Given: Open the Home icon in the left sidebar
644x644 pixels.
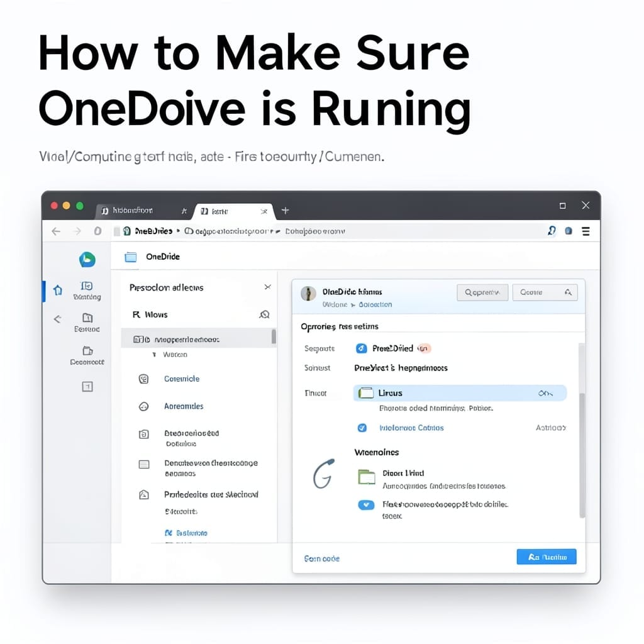Looking at the screenshot, I should tap(58, 291).
